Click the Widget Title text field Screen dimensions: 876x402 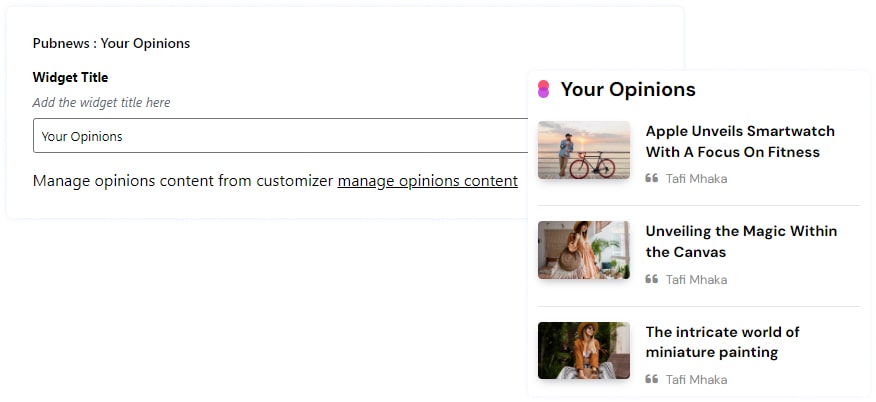(280, 136)
